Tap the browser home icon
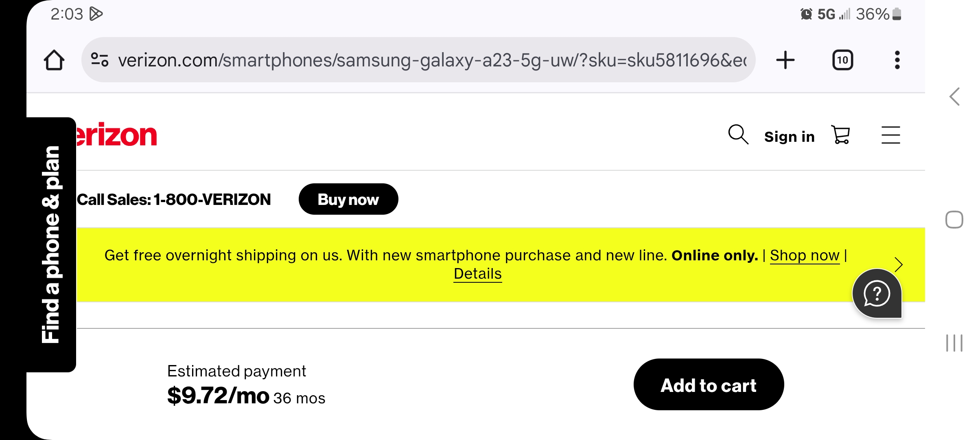 click(54, 60)
